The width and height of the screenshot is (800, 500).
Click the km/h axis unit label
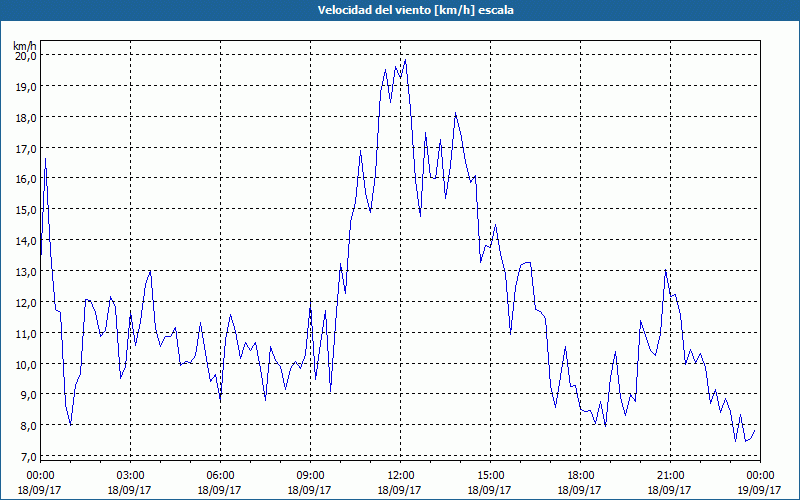click(25, 46)
